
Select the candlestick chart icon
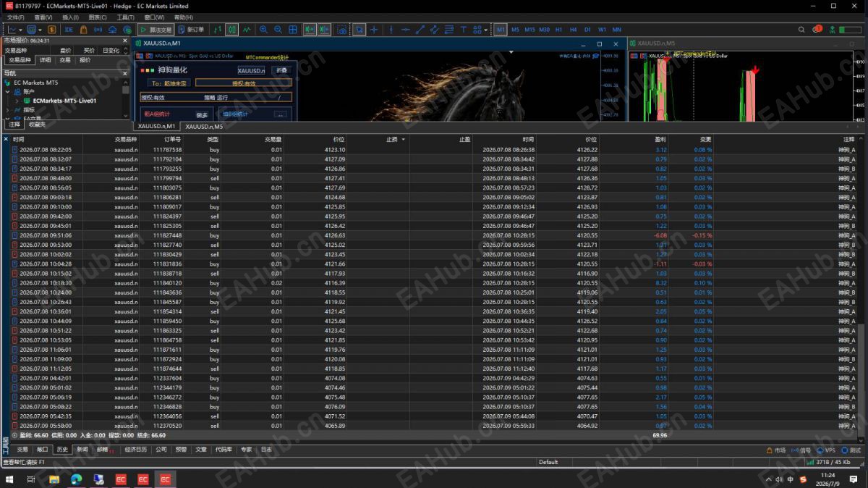(231, 30)
